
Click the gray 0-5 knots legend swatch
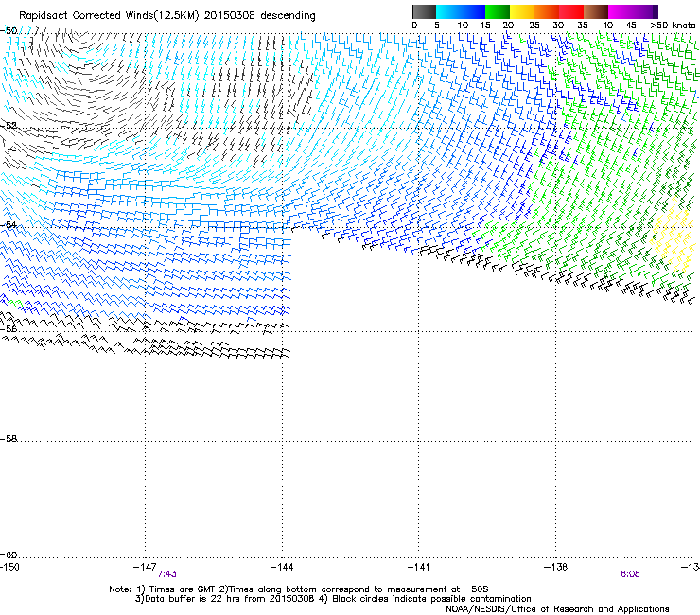click(424, 11)
